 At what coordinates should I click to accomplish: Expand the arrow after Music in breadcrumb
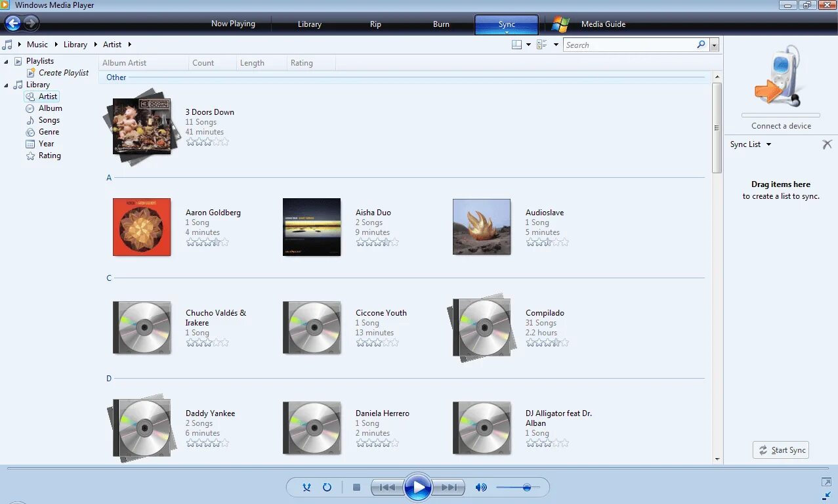55,45
